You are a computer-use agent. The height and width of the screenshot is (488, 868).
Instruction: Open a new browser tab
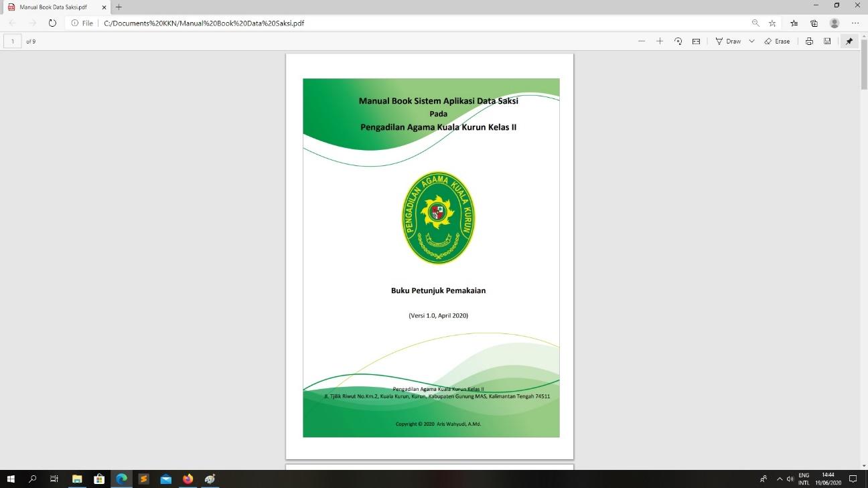(x=118, y=7)
